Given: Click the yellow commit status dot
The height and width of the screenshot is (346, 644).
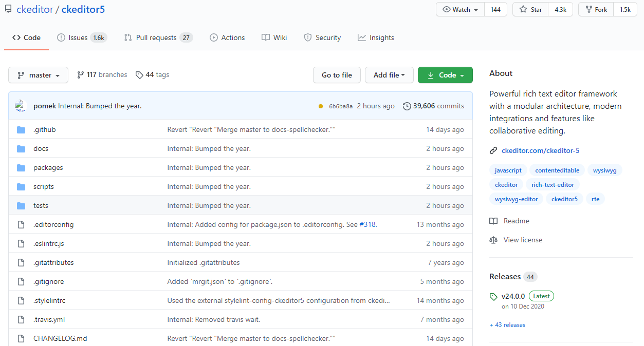Looking at the screenshot, I should click(x=321, y=106).
